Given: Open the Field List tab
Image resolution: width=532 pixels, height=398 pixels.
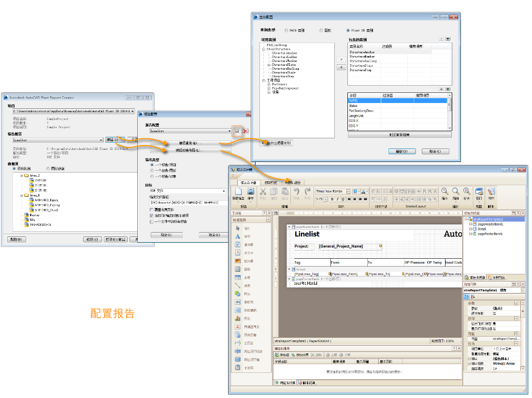Looking at the screenshot, I should 496,278.
